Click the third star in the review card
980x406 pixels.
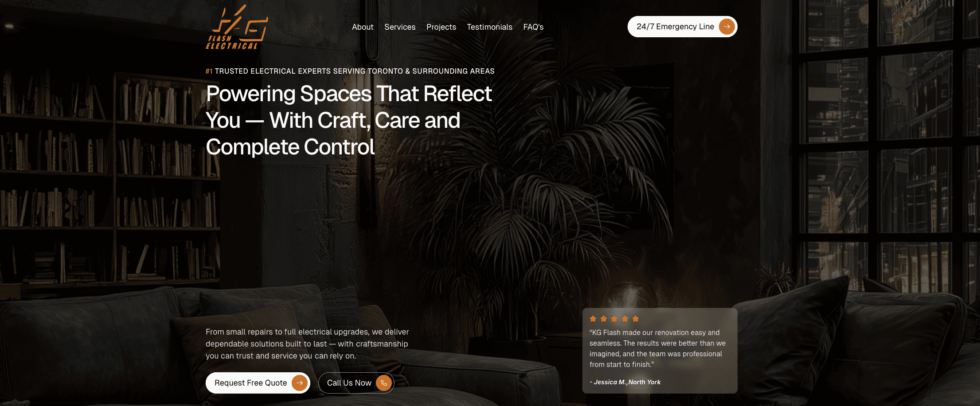tap(614, 319)
